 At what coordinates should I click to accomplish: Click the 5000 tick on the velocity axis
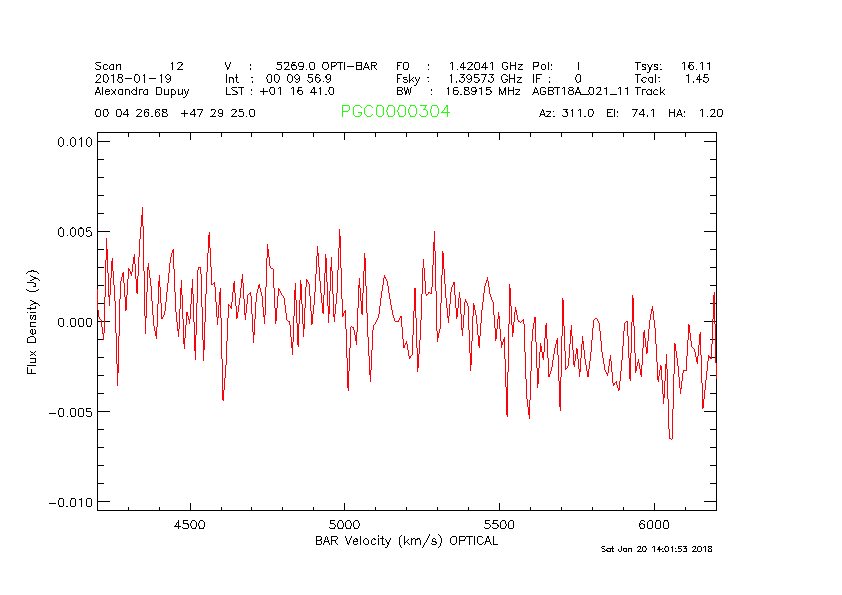pos(344,524)
